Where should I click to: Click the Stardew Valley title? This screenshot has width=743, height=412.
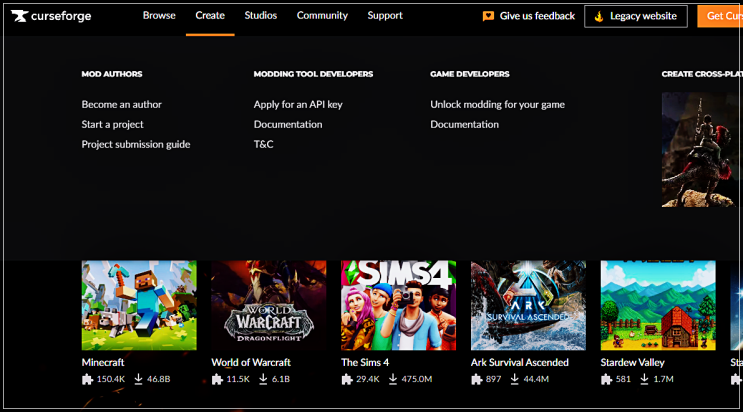[633, 362]
